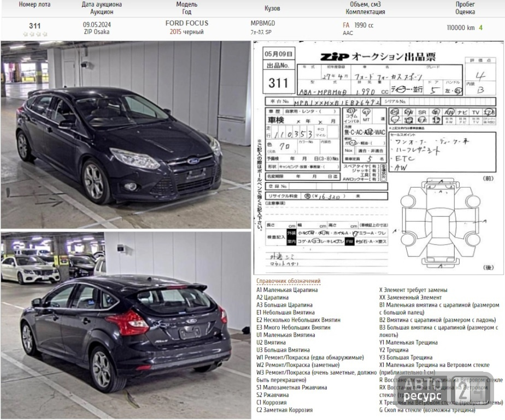
Task: Click legend entry G Скол на стекле
Action: [427, 410]
